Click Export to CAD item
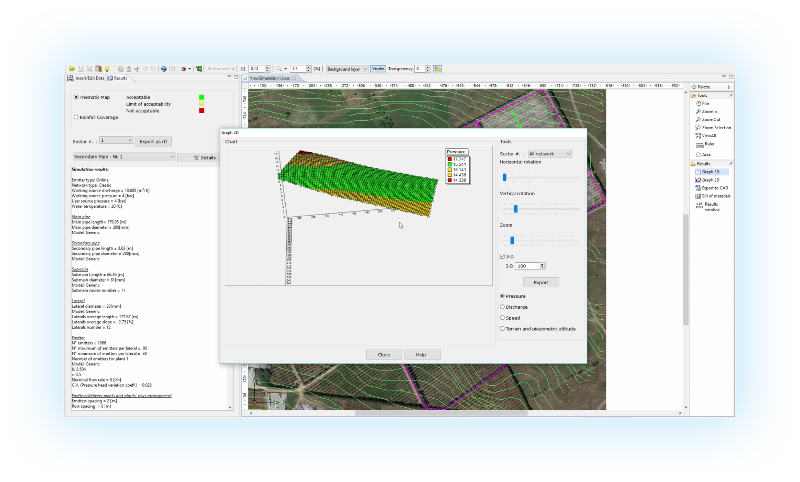This screenshot has width=800, height=482. pos(715,187)
